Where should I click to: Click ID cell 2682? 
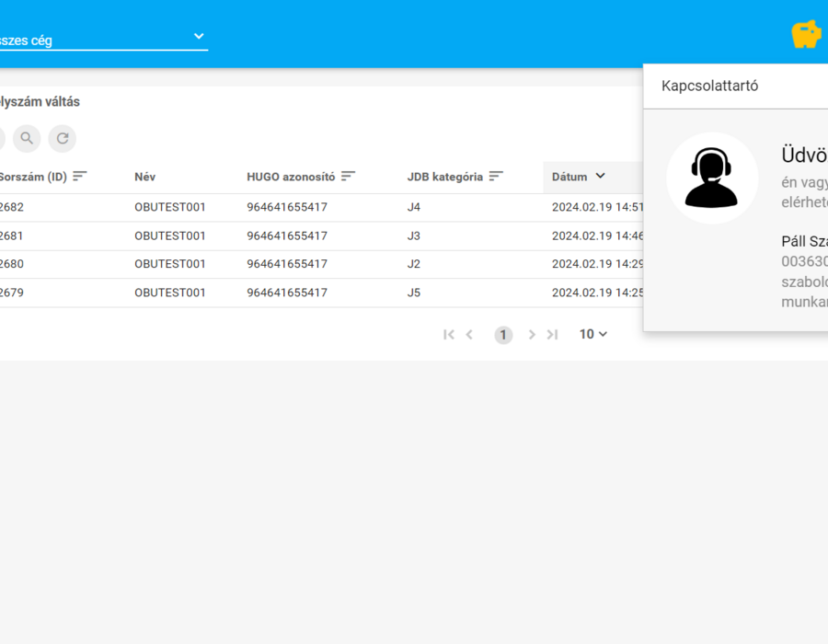tap(12, 207)
